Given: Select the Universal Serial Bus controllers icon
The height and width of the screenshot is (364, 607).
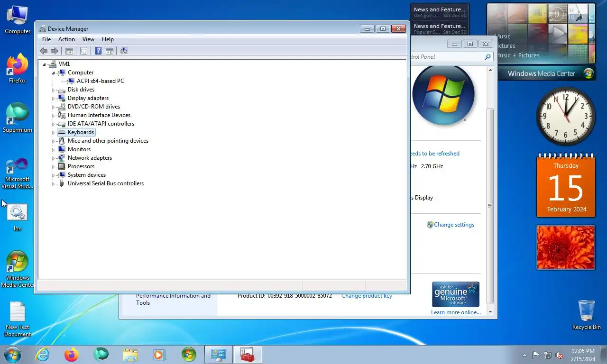Looking at the screenshot, I should coord(61,183).
